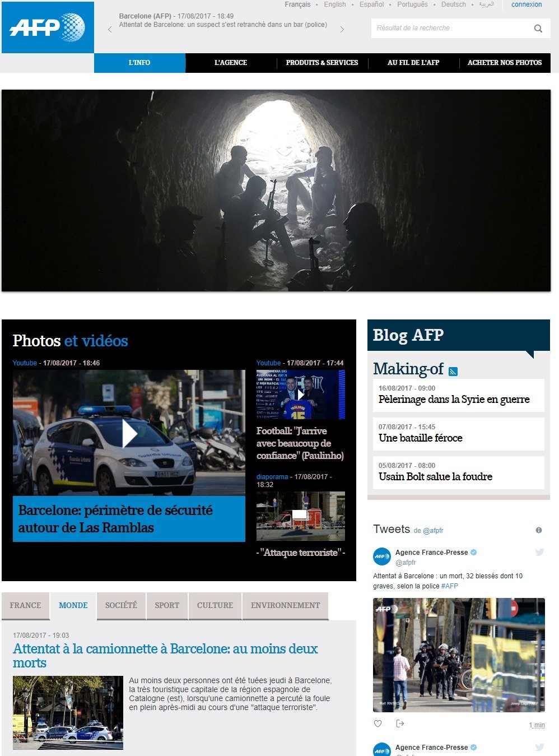The height and width of the screenshot is (756, 559).
Task: Open the Making-of RSS feed icon
Action: (x=454, y=371)
